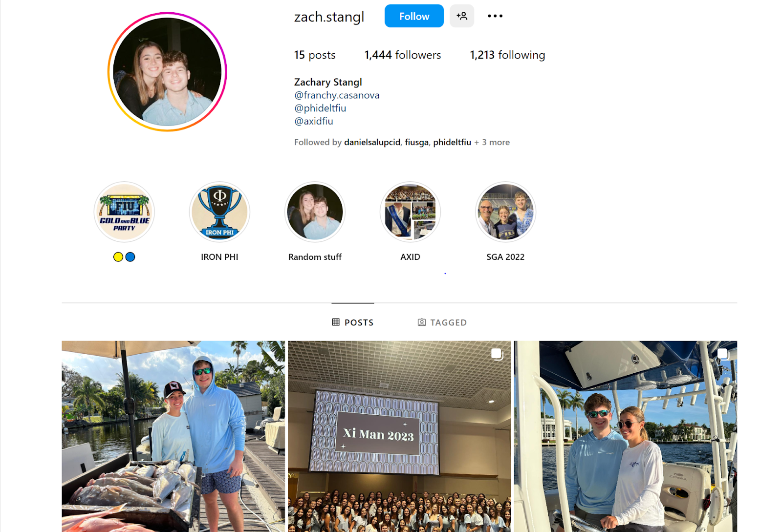
Task: View the Random stuff story highlight
Action: 315,212
